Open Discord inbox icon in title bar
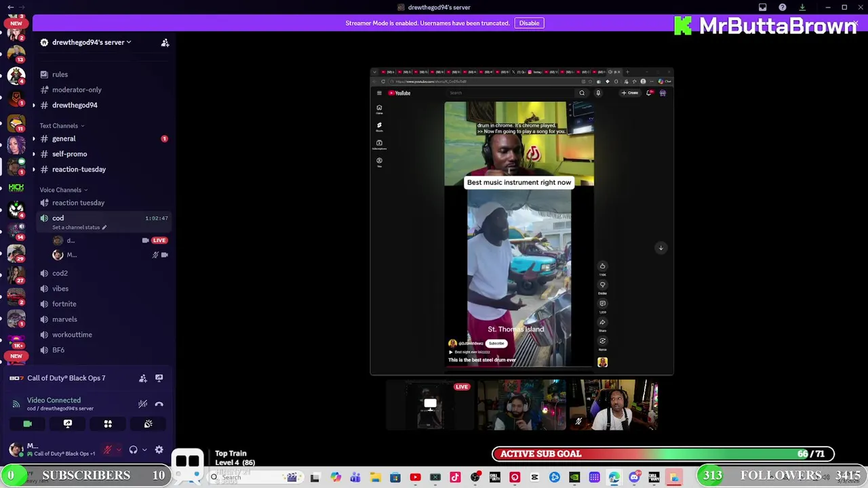The width and height of the screenshot is (868, 488). point(762,7)
